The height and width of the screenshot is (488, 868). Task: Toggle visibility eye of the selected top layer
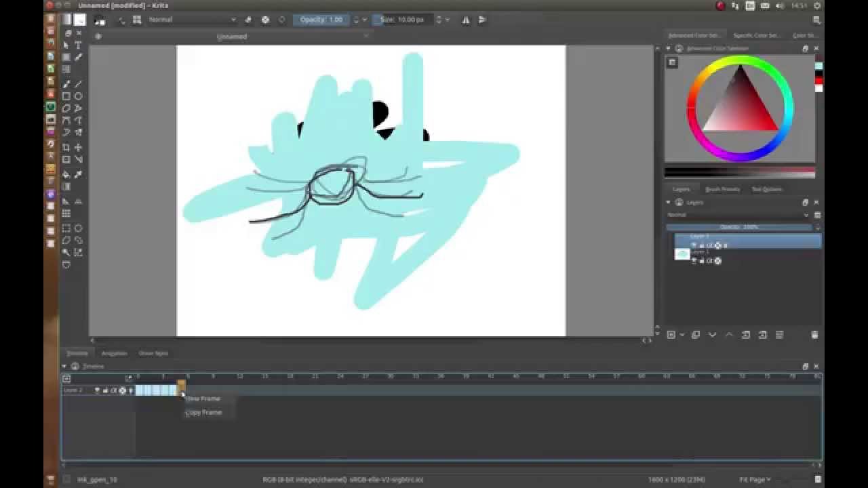click(x=694, y=245)
